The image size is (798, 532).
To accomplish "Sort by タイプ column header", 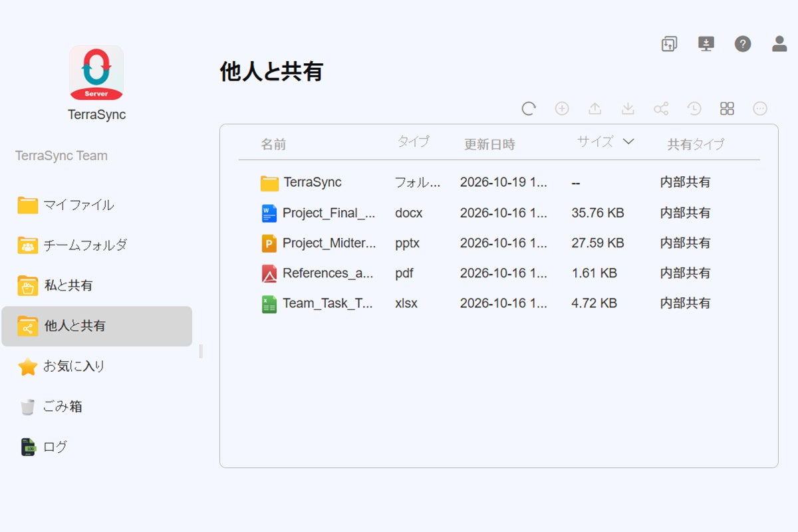I will 414,141.
